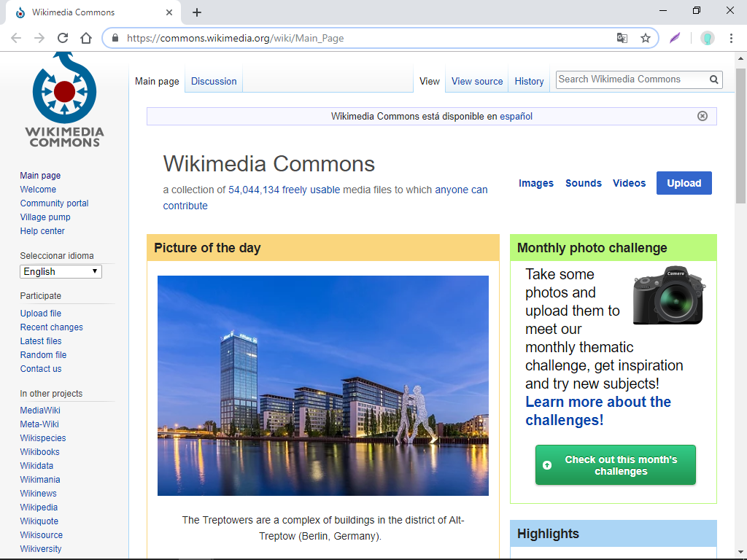Screen dimensions: 747x560
Task: Visit the Wikispecies link
Action: tap(43, 437)
